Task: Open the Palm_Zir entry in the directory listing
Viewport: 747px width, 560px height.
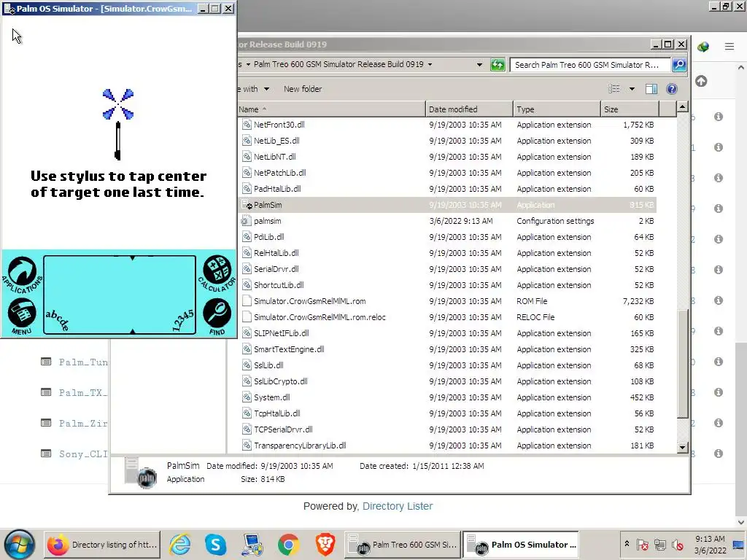Action: (83, 423)
